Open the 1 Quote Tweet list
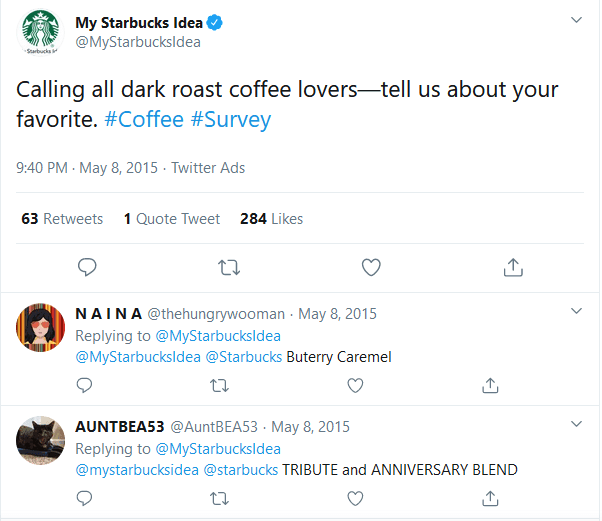Screen dimensions: 602x521 pos(171,218)
